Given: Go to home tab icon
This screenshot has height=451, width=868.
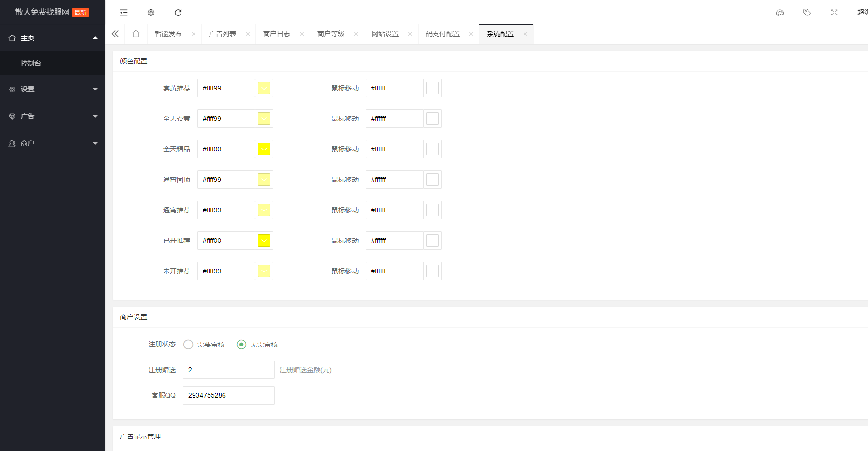Looking at the screenshot, I should point(136,34).
